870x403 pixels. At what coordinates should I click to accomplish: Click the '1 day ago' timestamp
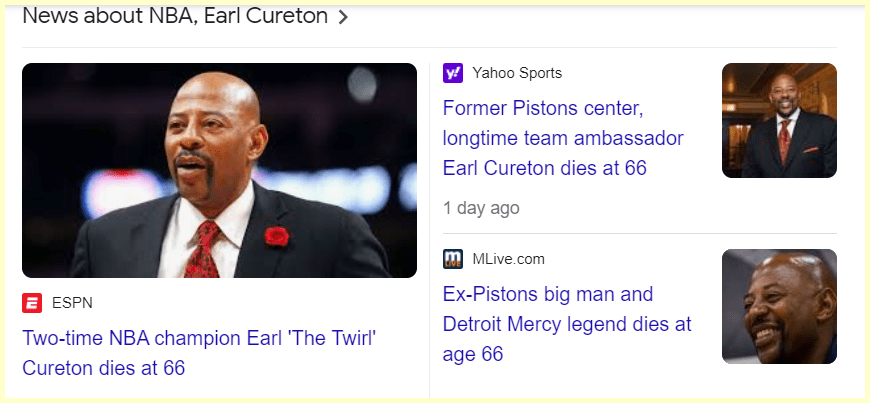[x=481, y=208]
